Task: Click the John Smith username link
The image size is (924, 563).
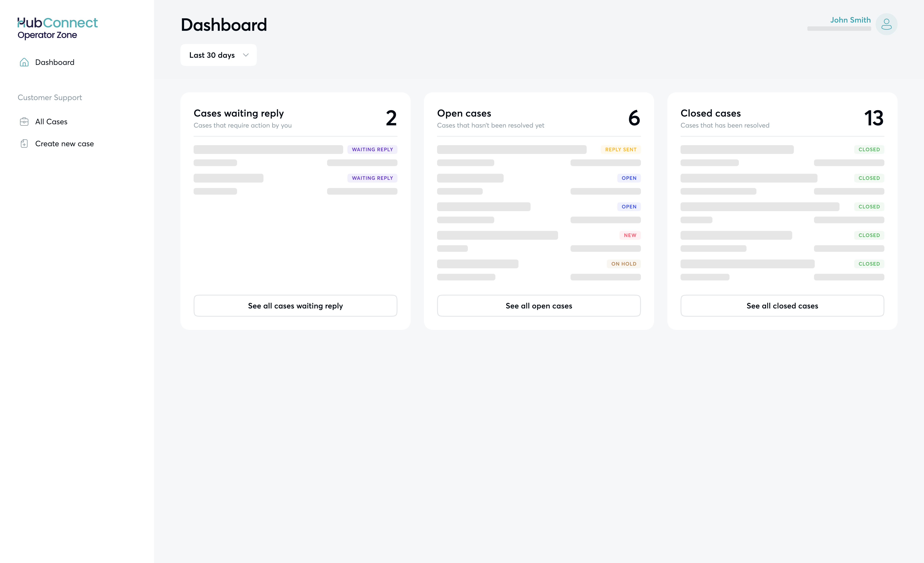Action: (850, 20)
